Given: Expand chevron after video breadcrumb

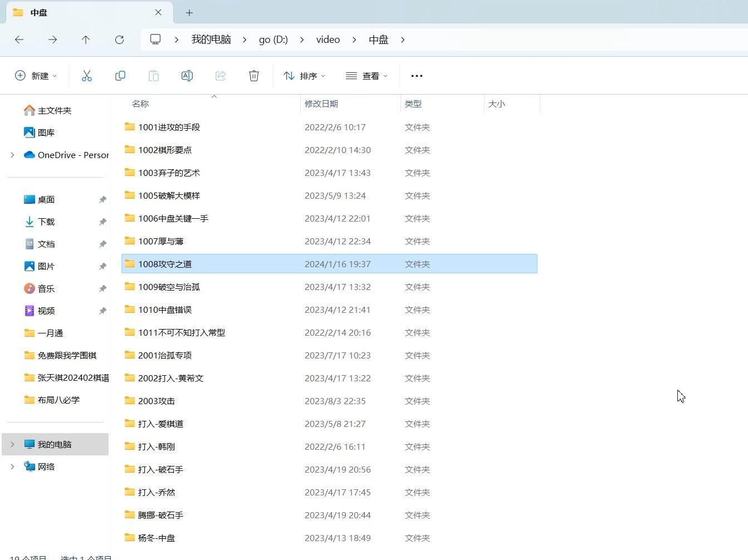Looking at the screenshot, I should [354, 40].
